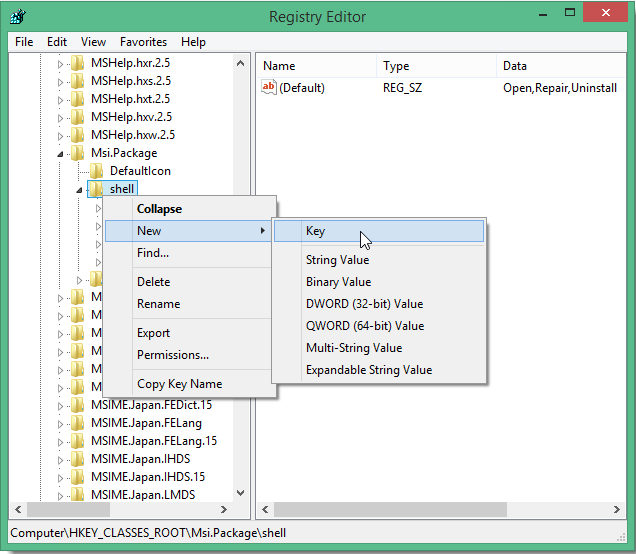The width and height of the screenshot is (636, 554).
Task: Select the DefaultIcon key label
Action: pyautogui.click(x=140, y=171)
